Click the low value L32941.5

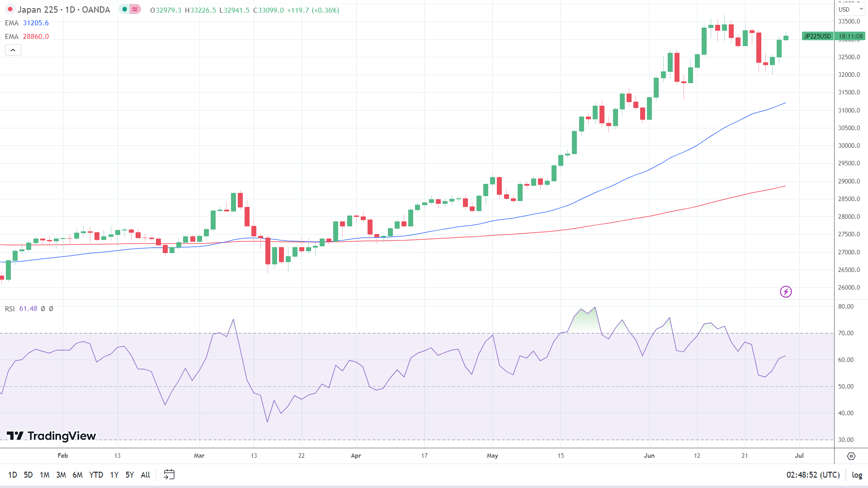pyautogui.click(x=234, y=10)
